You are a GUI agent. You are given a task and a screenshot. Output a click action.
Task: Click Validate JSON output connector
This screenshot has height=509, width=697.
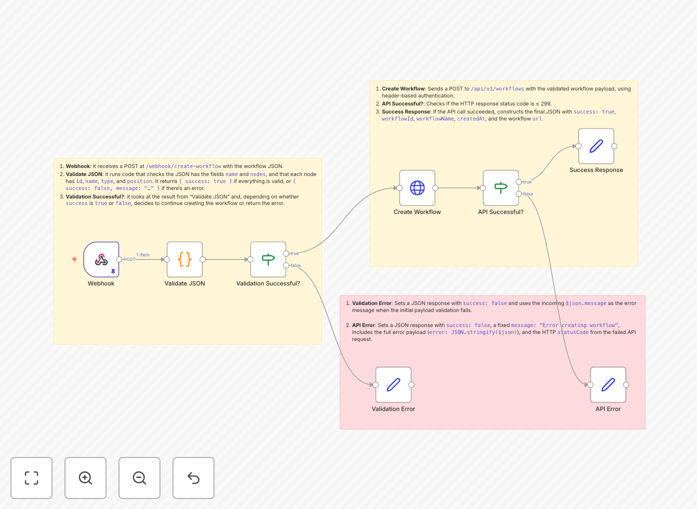[x=203, y=259]
